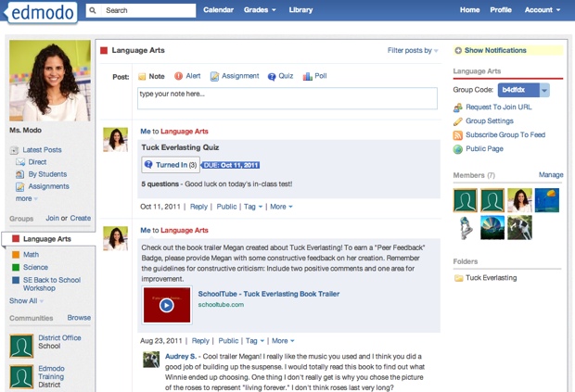The image size is (575, 392).
Task: Click the type your note here field
Action: [287, 98]
